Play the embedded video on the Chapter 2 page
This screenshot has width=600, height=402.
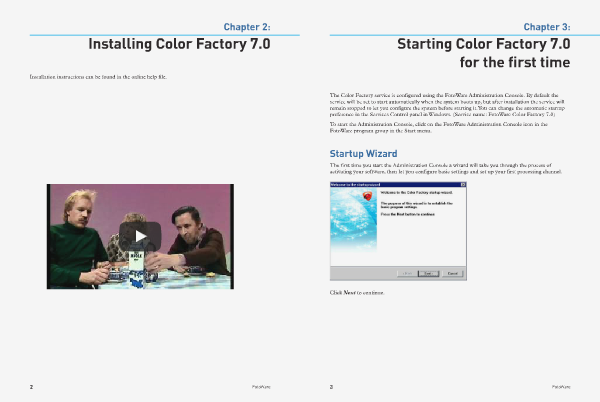140,236
